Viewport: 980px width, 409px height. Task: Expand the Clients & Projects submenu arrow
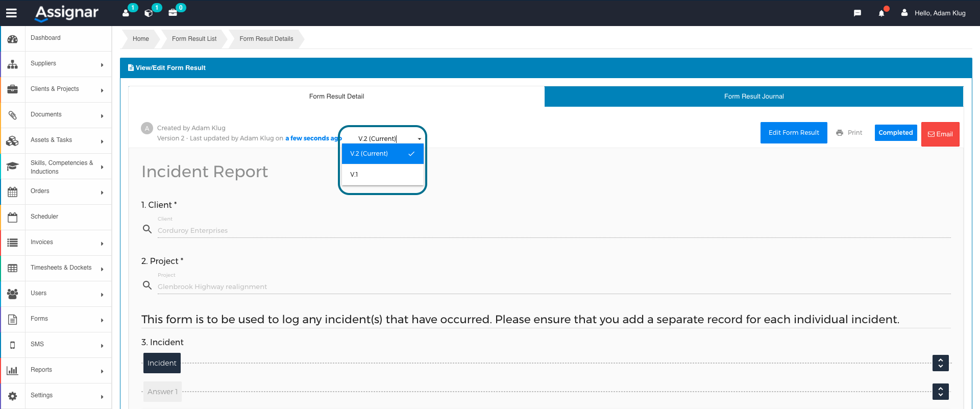pyautogui.click(x=102, y=90)
